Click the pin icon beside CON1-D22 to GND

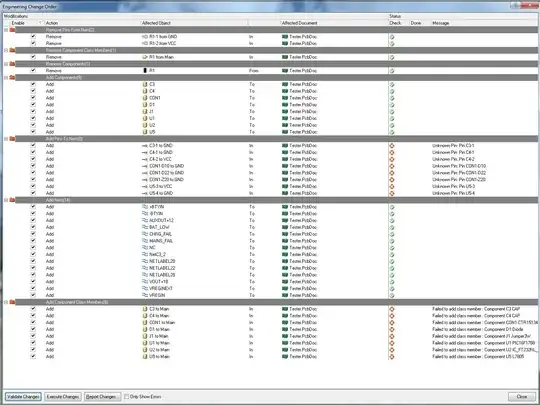(145, 173)
